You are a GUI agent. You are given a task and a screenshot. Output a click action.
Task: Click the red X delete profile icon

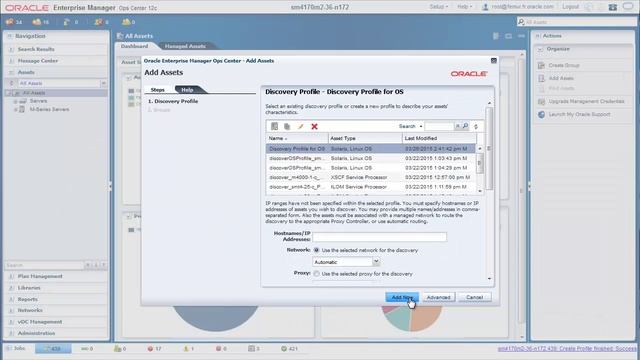pos(314,127)
